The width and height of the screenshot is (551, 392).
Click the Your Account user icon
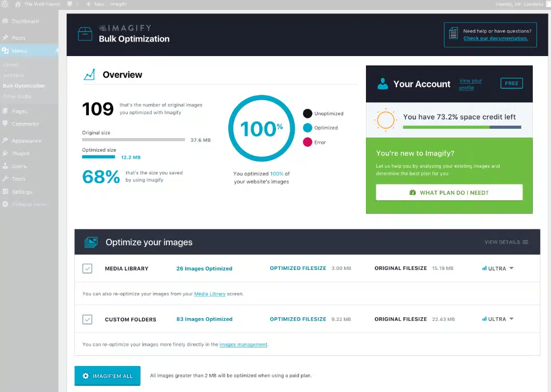(x=383, y=84)
